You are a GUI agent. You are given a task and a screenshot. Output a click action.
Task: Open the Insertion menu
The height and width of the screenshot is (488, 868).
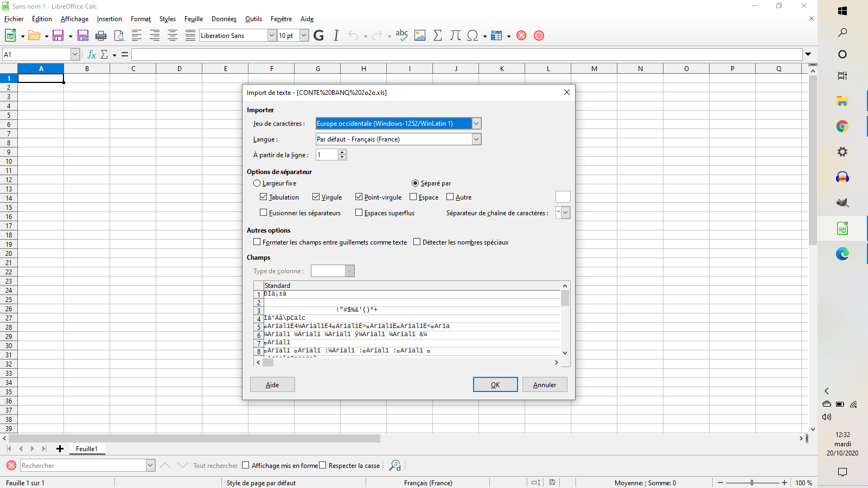click(x=110, y=19)
